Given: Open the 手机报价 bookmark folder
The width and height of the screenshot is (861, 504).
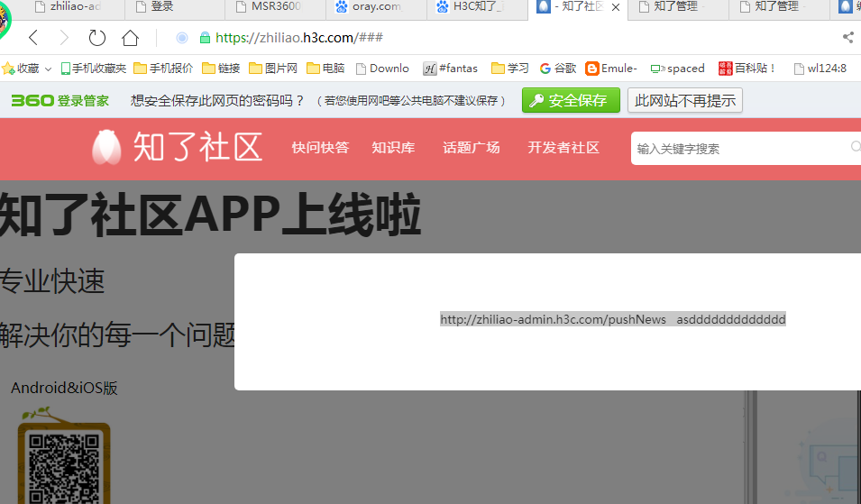Looking at the screenshot, I should tap(163, 69).
